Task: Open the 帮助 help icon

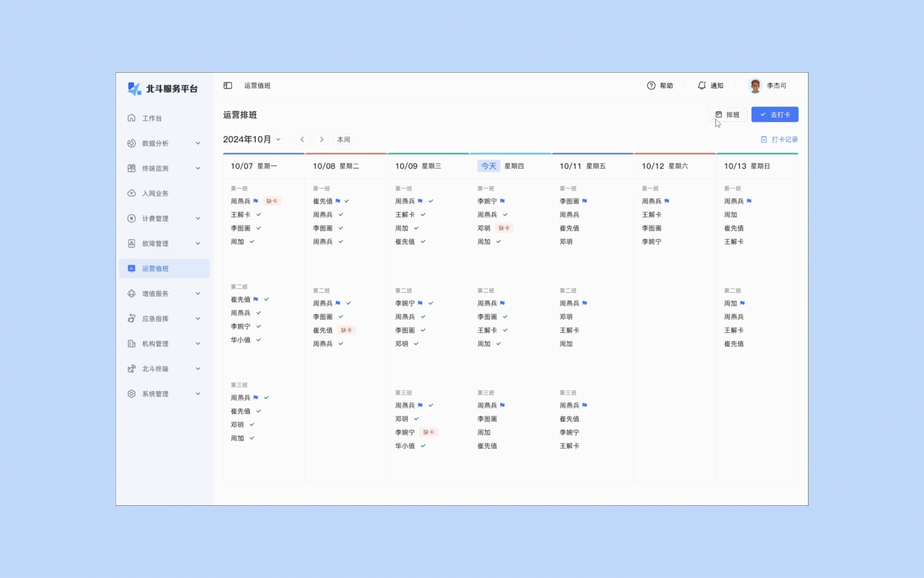Action: pyautogui.click(x=651, y=85)
